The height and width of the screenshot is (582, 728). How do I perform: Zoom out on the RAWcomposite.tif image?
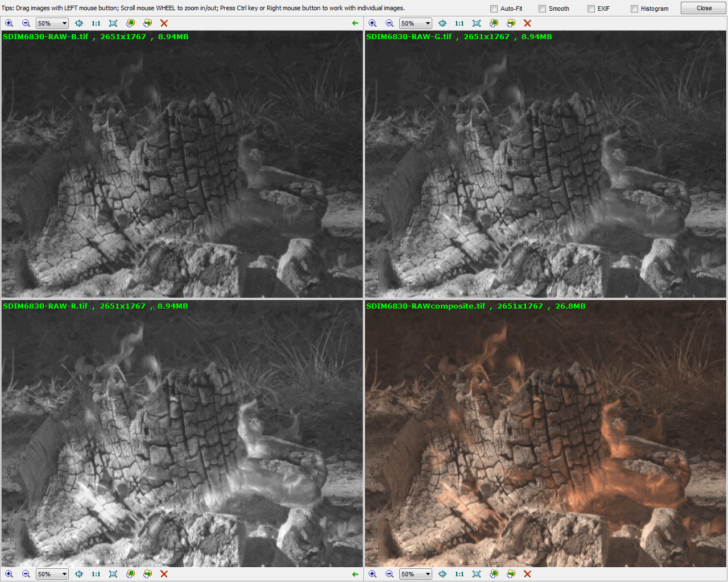[390, 574]
